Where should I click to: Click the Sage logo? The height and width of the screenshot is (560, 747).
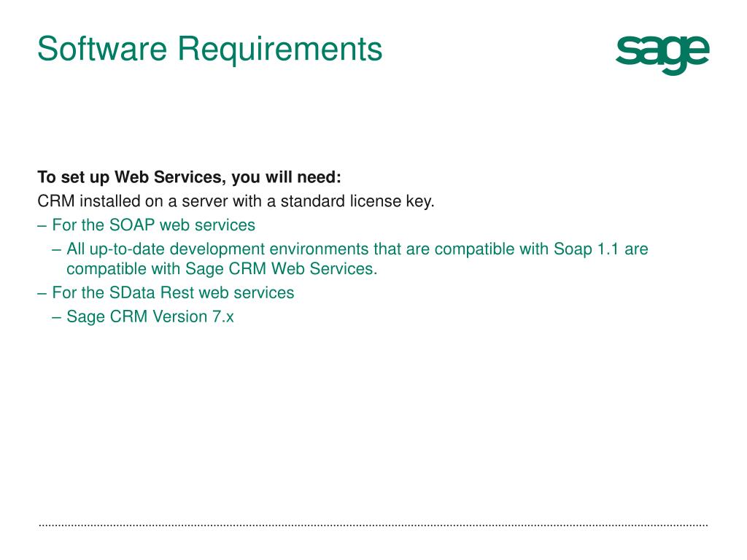662,55
